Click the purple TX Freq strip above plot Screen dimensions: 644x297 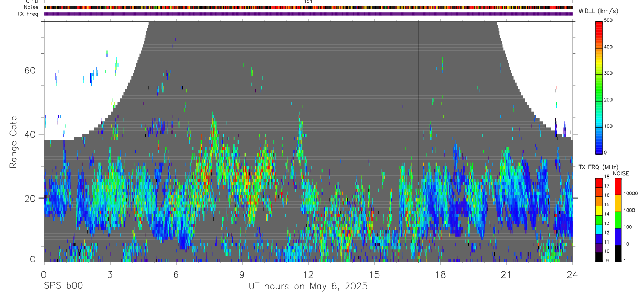(308, 14)
